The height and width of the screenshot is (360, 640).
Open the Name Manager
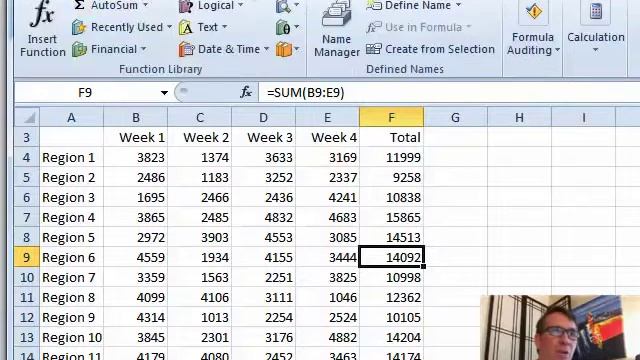click(337, 29)
